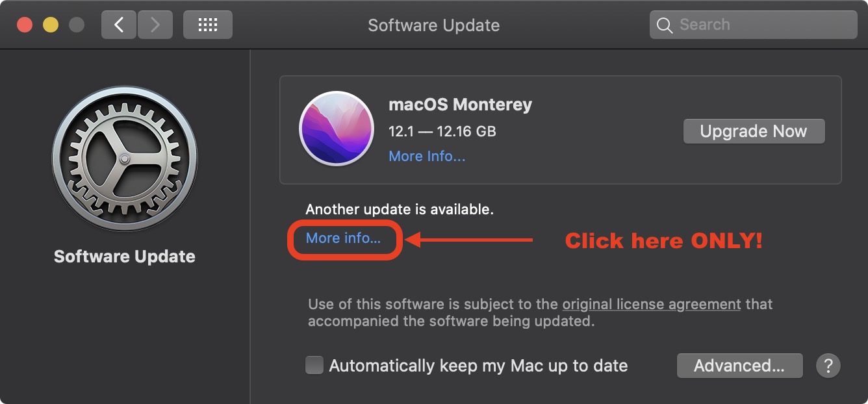
Task: Click the large Software Update gear icon
Action: point(125,159)
